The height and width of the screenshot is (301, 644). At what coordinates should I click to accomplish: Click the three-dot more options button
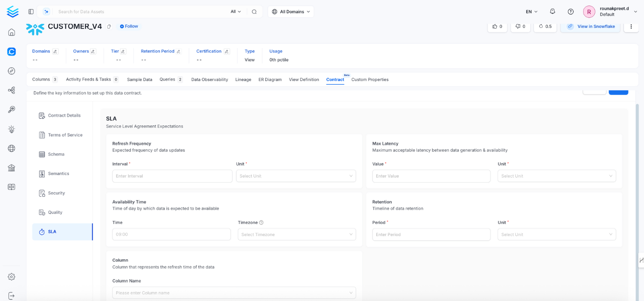631,26
